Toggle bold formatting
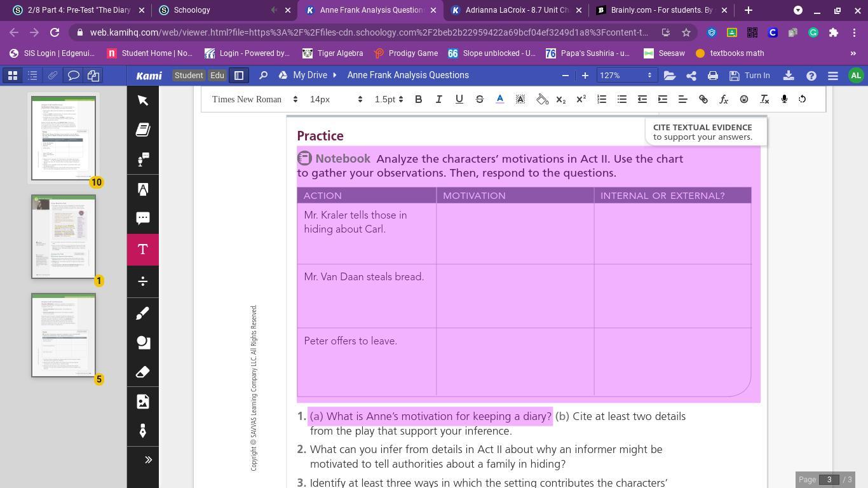Image resolution: width=868 pixels, height=488 pixels. pyautogui.click(x=419, y=99)
